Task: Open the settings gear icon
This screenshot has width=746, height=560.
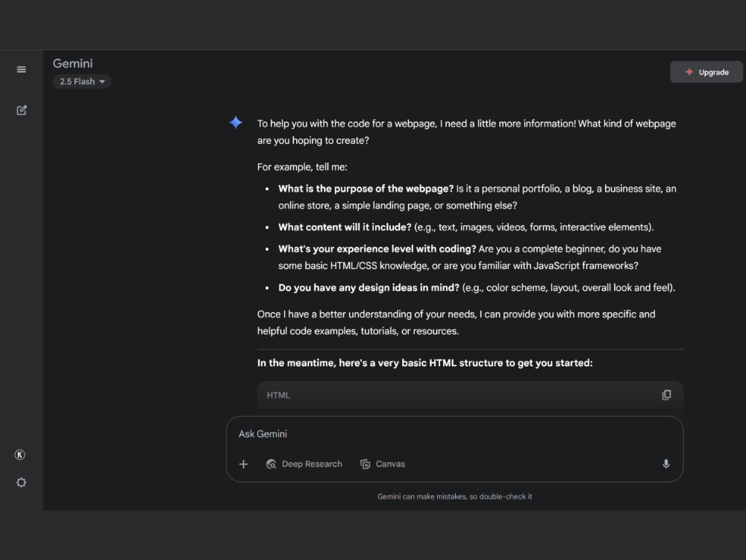Action: (x=22, y=482)
